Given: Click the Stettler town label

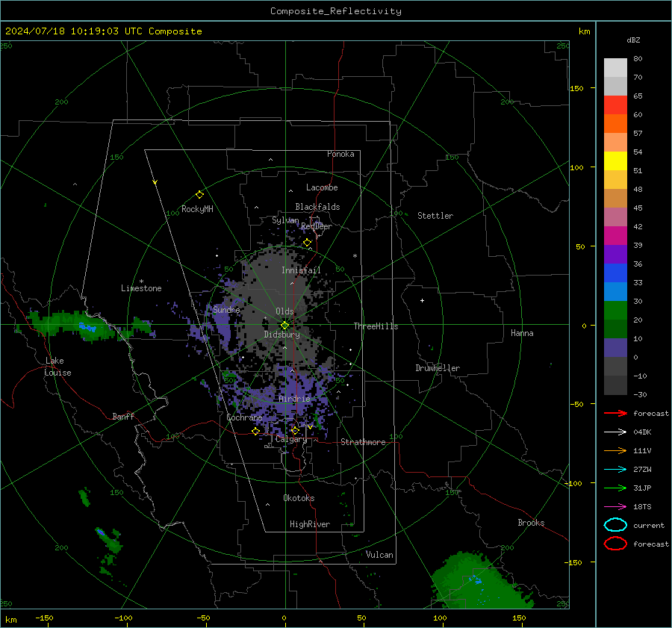Looking at the screenshot, I should click(435, 216).
